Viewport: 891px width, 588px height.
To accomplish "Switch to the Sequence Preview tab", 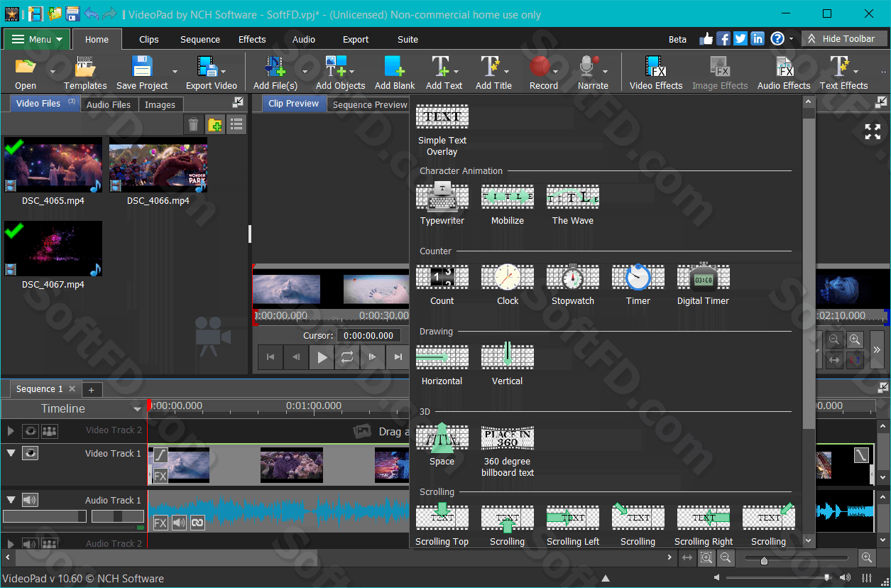I will coord(369,104).
